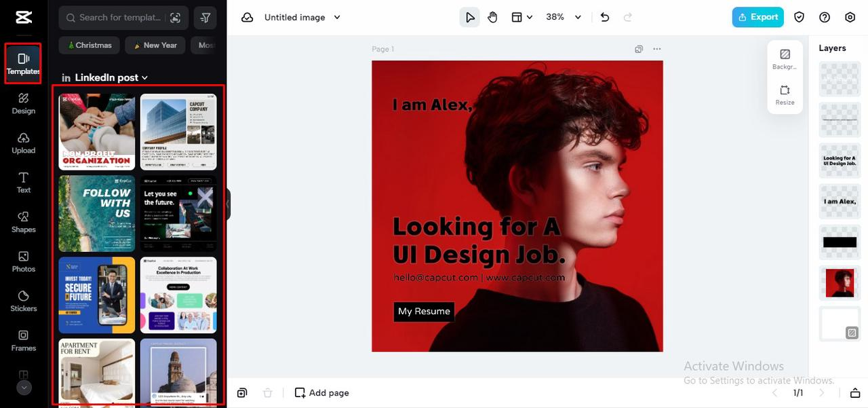
Task: Click the My Resume button on canvas
Action: click(x=424, y=311)
